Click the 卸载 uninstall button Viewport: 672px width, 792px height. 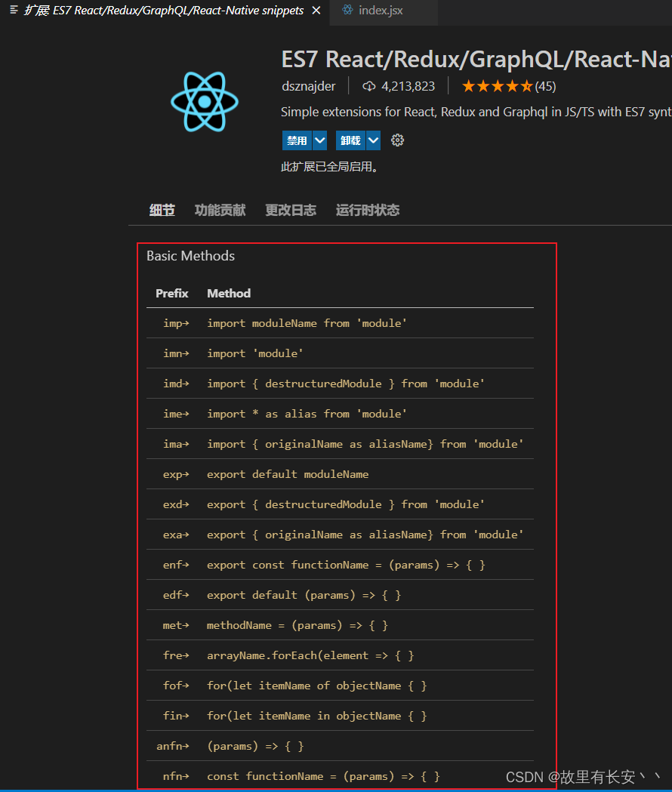click(350, 140)
